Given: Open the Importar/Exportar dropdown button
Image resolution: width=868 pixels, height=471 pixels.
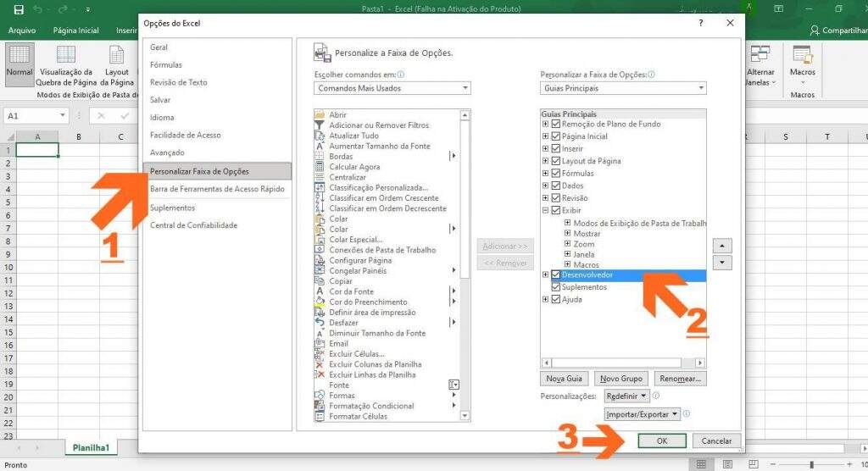Looking at the screenshot, I should (642, 414).
